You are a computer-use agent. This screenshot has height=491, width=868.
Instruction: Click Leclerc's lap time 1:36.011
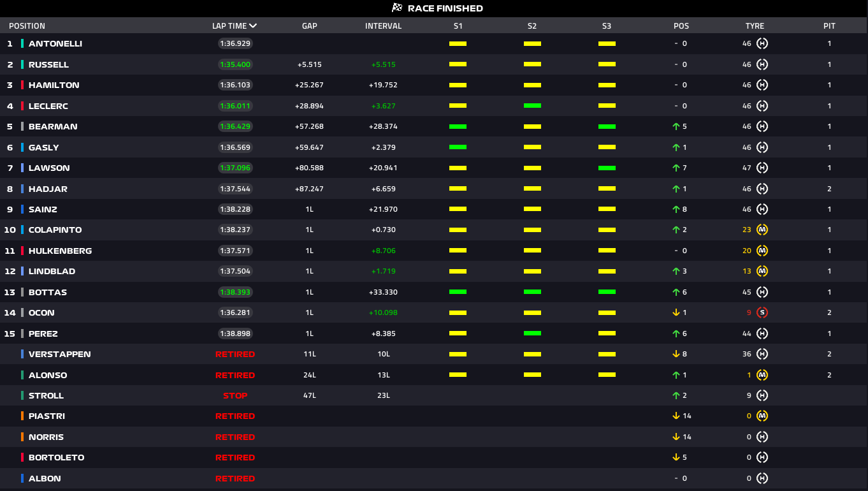(x=235, y=106)
